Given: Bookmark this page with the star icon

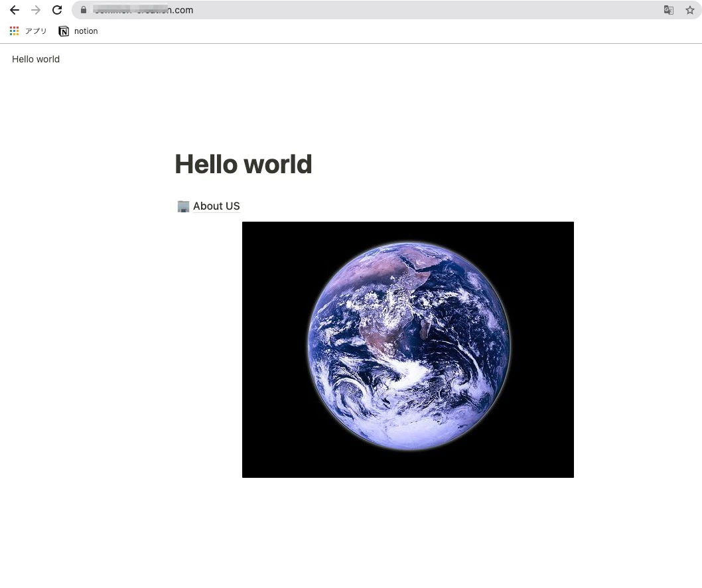Looking at the screenshot, I should pyautogui.click(x=690, y=10).
